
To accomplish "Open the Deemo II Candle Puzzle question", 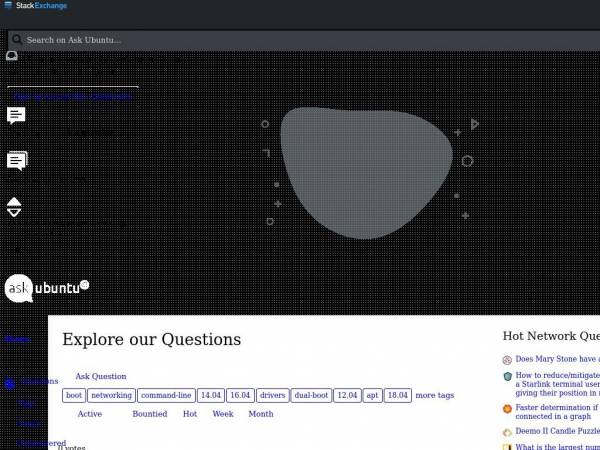I will pos(558,431).
